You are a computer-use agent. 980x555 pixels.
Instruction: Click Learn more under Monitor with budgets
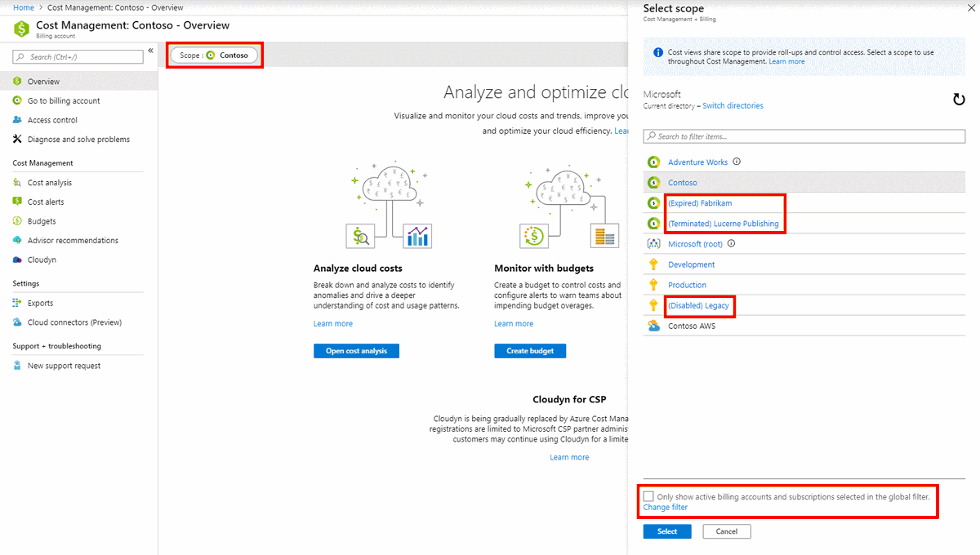[514, 324]
